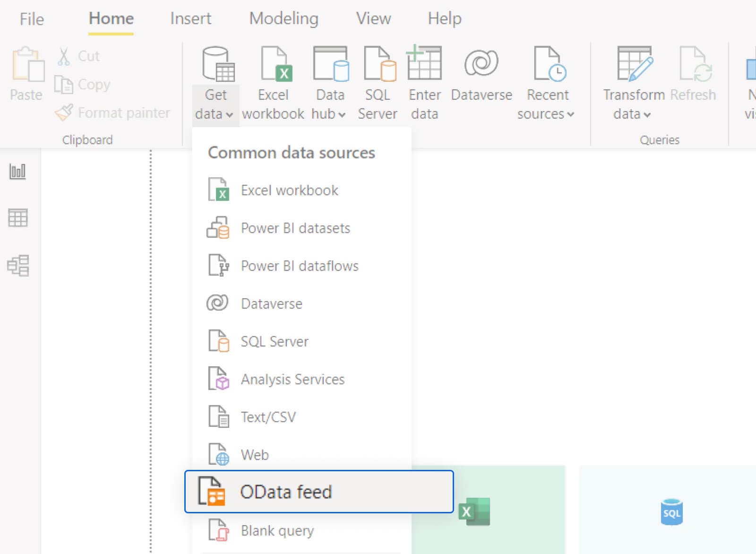756x554 pixels.
Task: Select OData feed in the dropdown list
Action: pyautogui.click(x=319, y=492)
